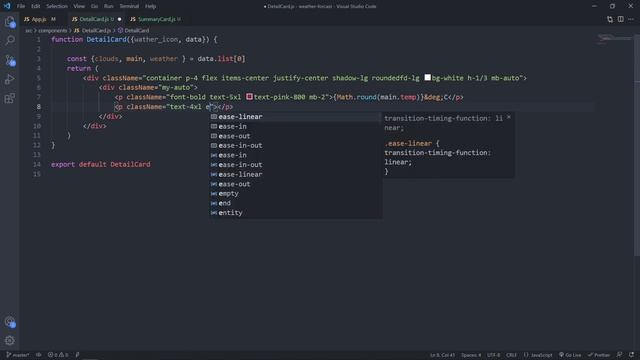
Task: Open the Help menu
Action: [x=151, y=6]
